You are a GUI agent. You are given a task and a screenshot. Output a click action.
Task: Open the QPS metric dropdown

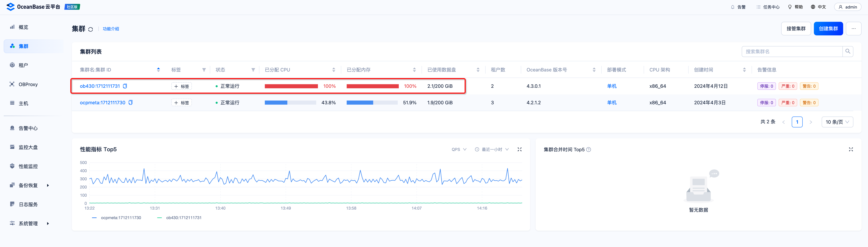click(459, 150)
